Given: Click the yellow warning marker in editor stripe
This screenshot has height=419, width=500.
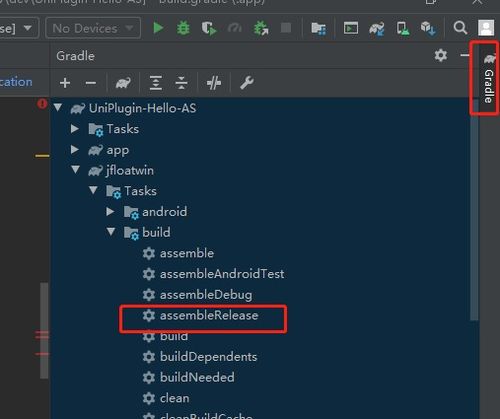Looking at the screenshot, I should pyautogui.click(x=42, y=156).
